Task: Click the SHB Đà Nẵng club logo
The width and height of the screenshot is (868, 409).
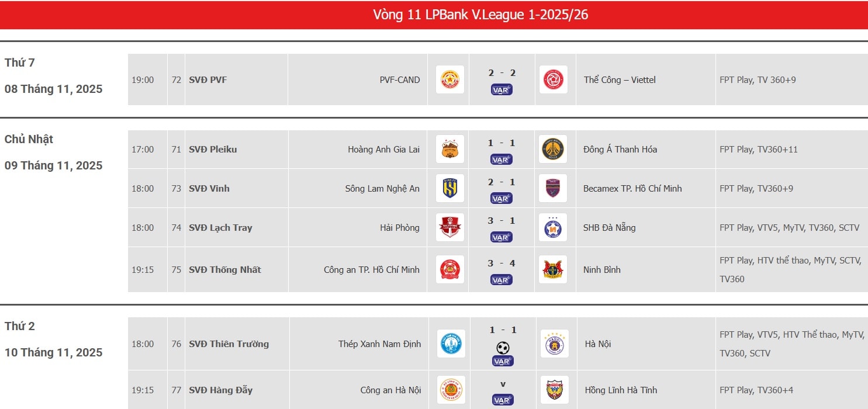Action: pos(553,227)
